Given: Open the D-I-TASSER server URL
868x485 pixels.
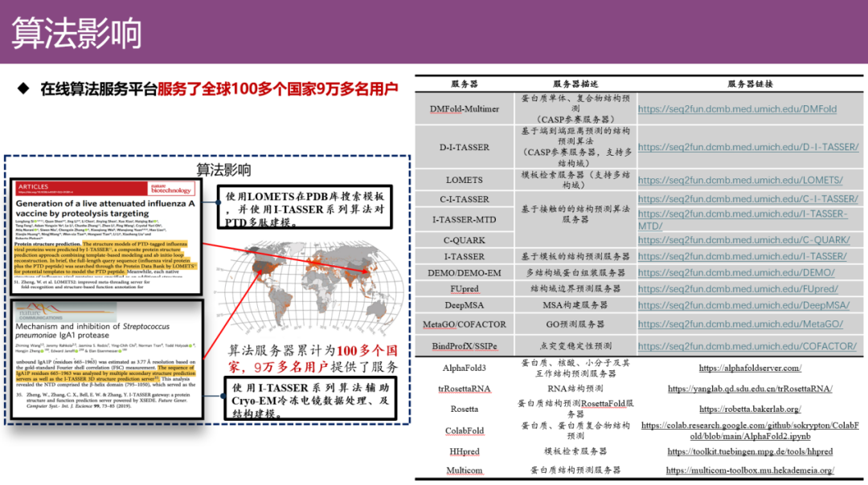Looking at the screenshot, I should tap(747, 147).
